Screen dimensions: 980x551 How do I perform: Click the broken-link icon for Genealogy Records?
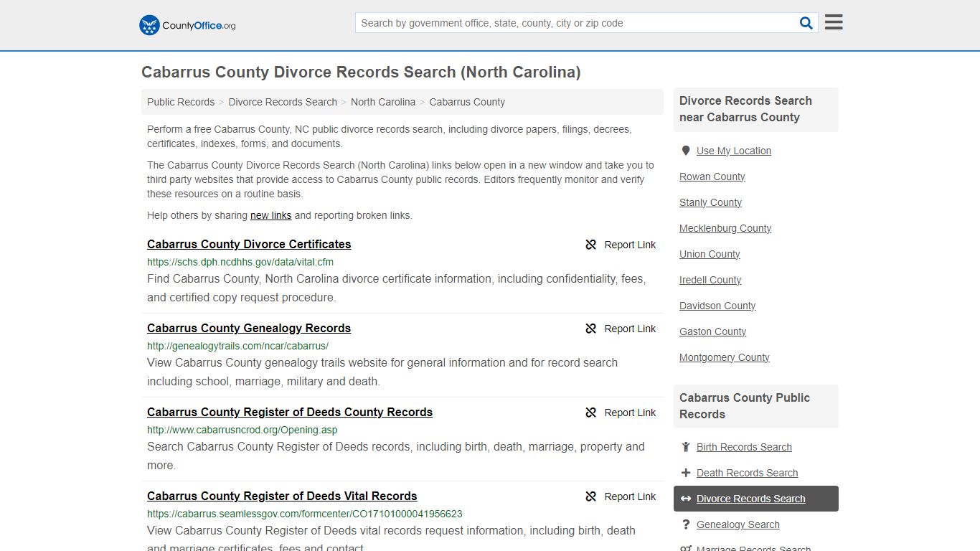(591, 329)
